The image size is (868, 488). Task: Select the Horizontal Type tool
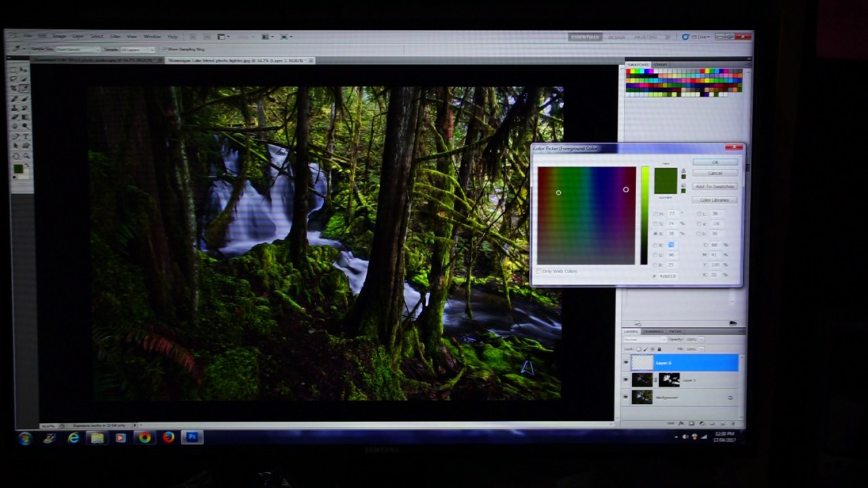click(25, 137)
